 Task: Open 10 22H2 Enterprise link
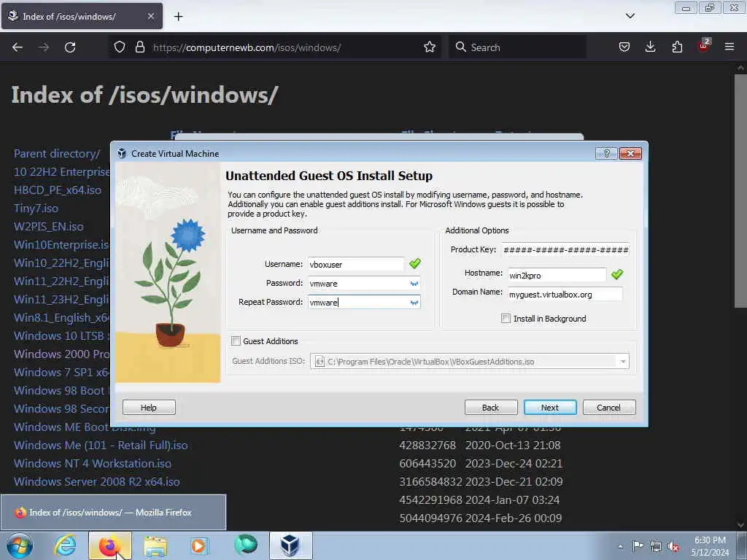click(61, 171)
